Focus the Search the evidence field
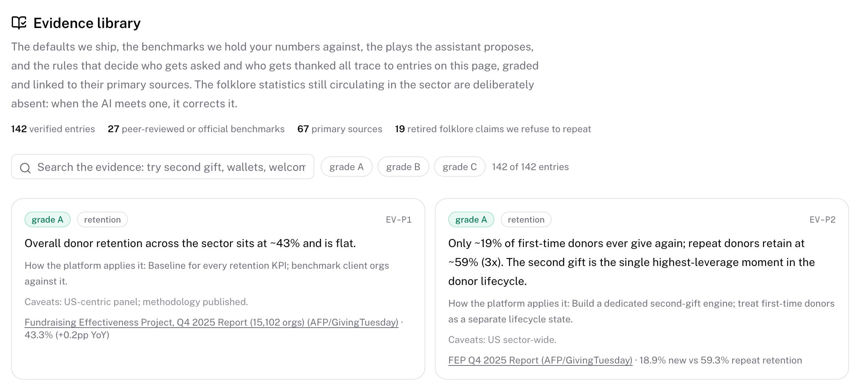The height and width of the screenshot is (386, 868). click(x=163, y=167)
